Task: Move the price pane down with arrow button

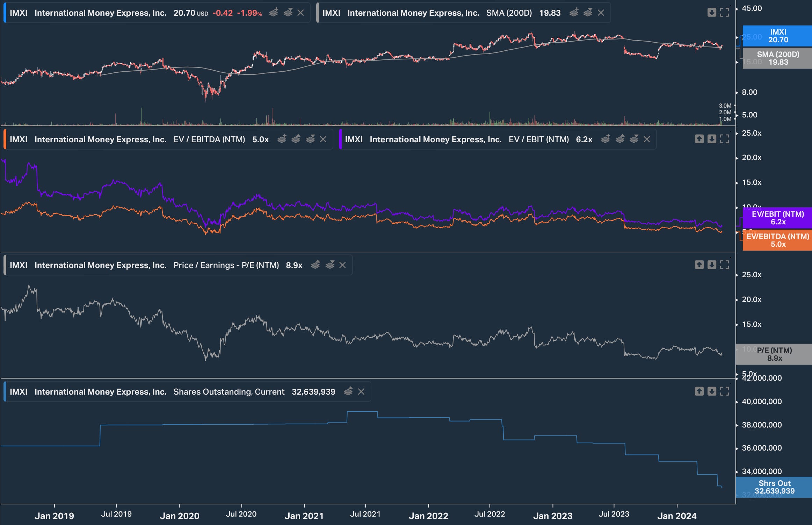Action: point(712,13)
